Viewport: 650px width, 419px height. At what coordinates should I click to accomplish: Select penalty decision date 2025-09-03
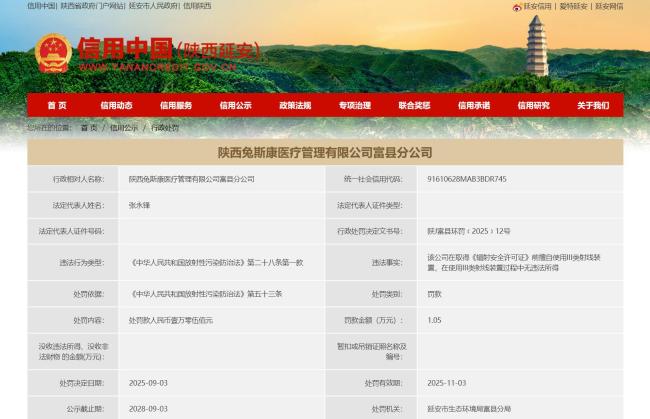click(148, 383)
